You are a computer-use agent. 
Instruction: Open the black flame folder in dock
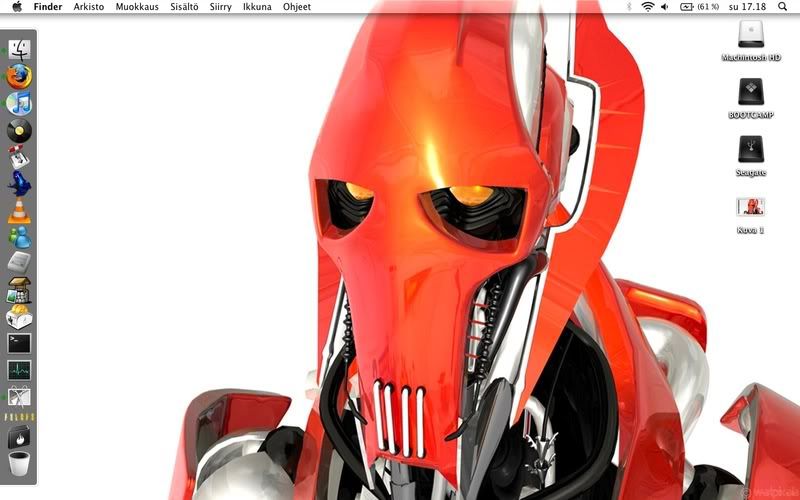pyautogui.click(x=19, y=437)
